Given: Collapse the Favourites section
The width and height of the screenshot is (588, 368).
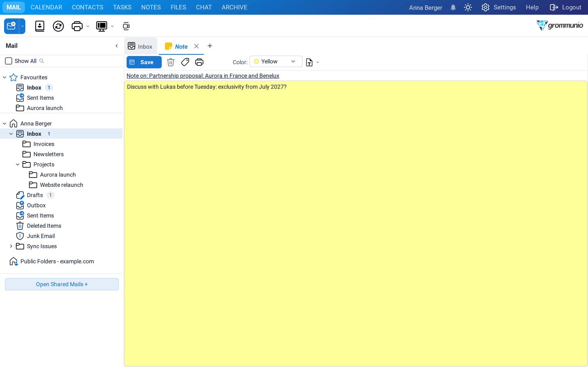Looking at the screenshot, I should [x=4, y=77].
